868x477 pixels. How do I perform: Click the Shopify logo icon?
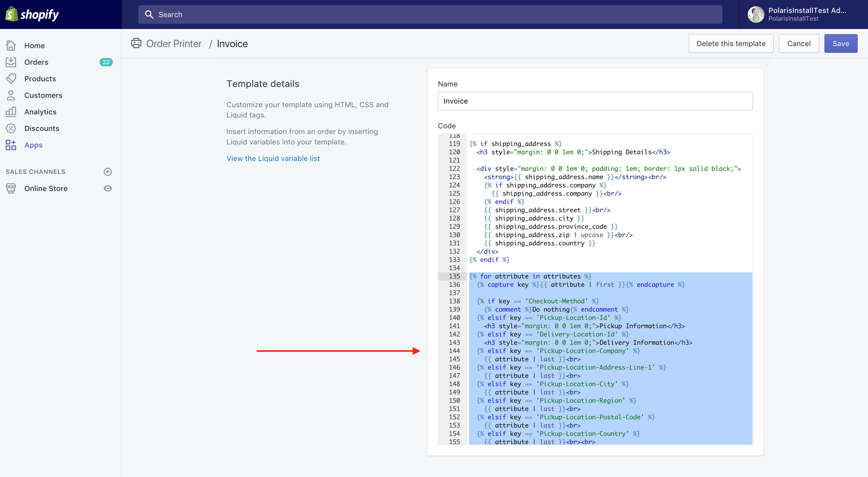coord(12,14)
